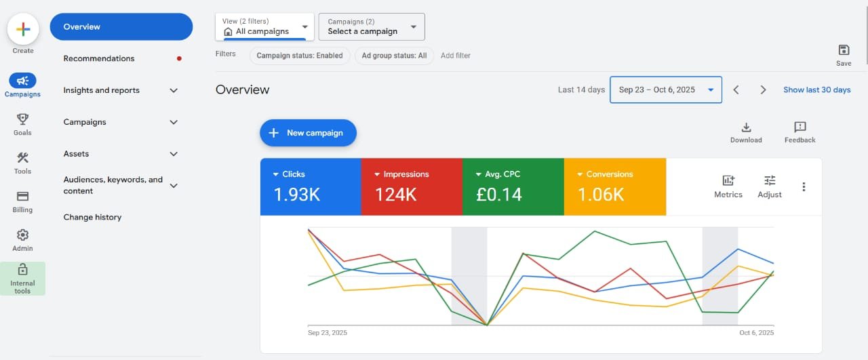This screenshot has width=868, height=360.
Task: Open Metrics chart options
Action: [x=728, y=181]
